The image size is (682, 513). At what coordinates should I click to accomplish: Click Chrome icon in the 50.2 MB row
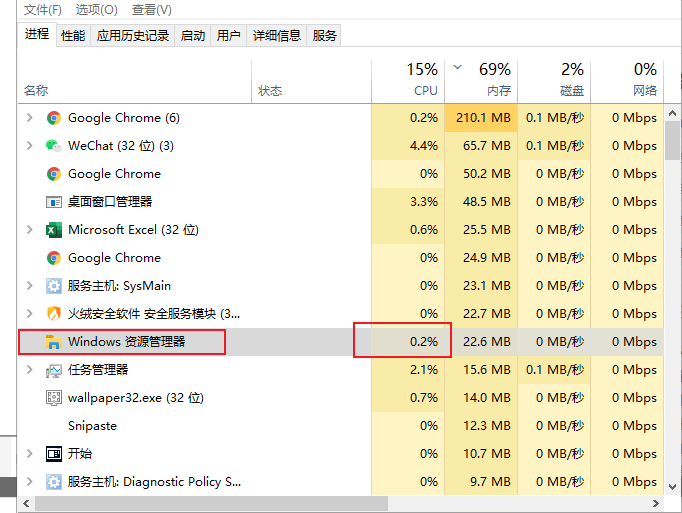tap(53, 174)
